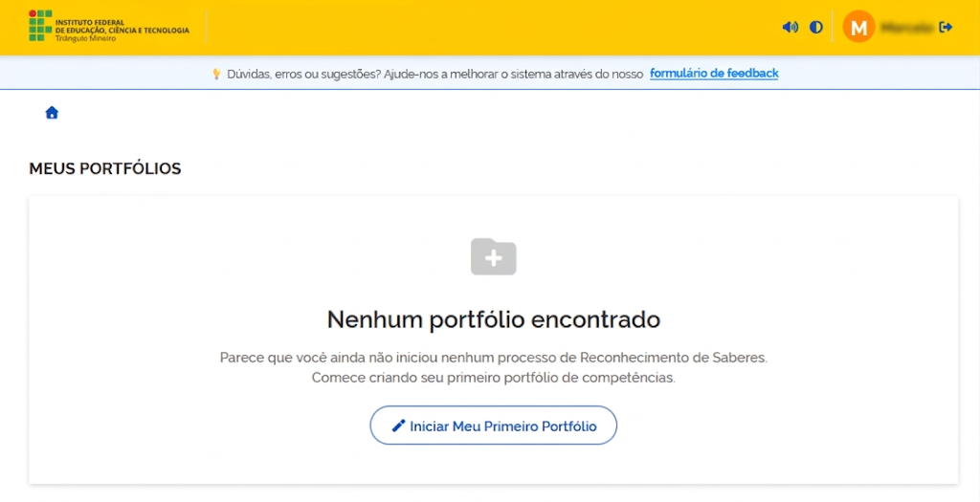Click the lightbulb tip icon
Viewport: 980px width, 502px height.
[216, 74]
